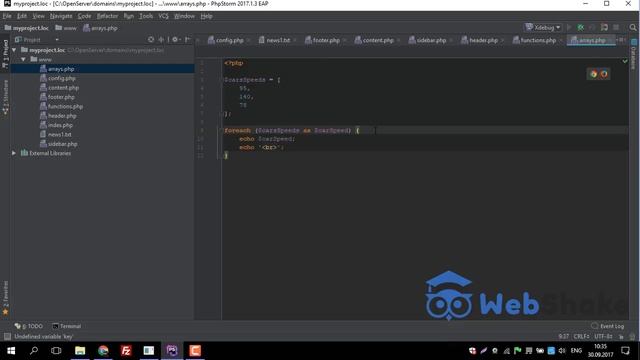Open the Refactor menu
640x360 pixels.
click(x=107, y=16)
